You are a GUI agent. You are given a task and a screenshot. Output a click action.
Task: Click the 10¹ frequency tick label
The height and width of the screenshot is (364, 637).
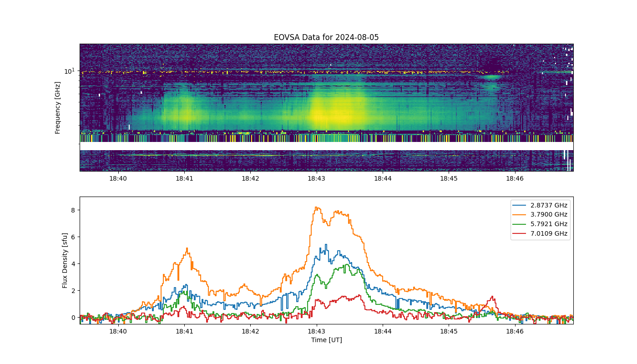tap(69, 71)
